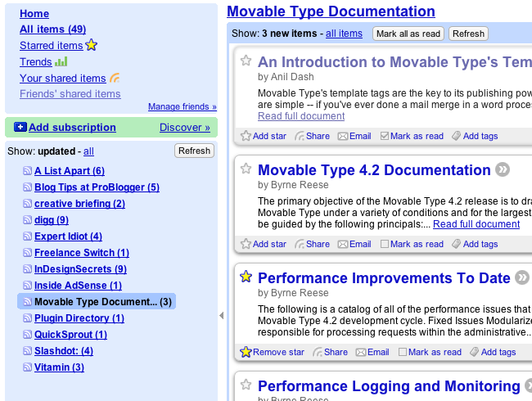
Task: Show all items in the feed header
Action: [344, 34]
